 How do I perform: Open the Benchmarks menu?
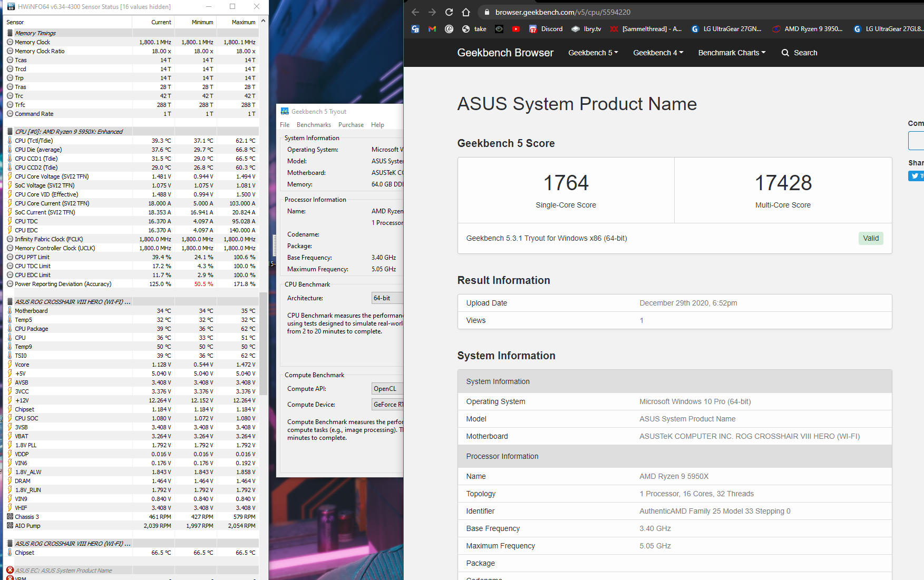314,125
